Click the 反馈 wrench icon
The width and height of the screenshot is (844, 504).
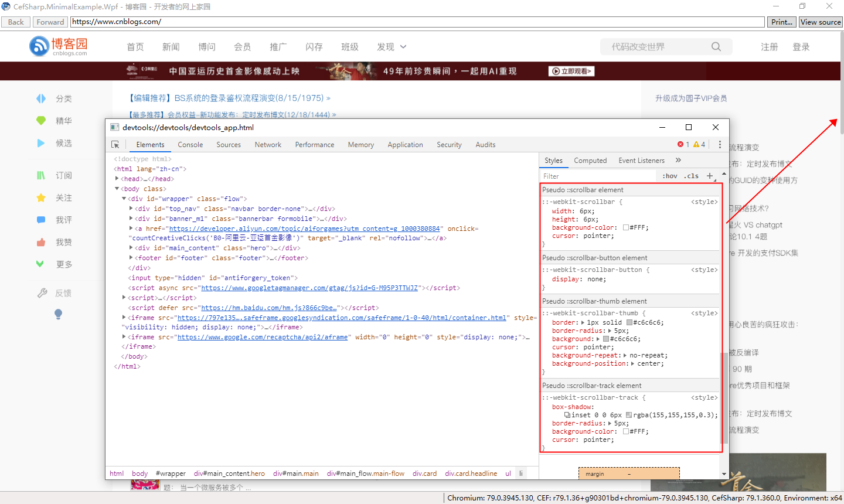point(42,293)
